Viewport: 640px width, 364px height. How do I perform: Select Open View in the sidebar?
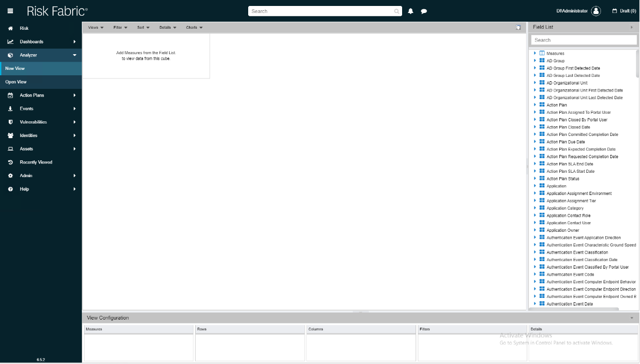(16, 82)
